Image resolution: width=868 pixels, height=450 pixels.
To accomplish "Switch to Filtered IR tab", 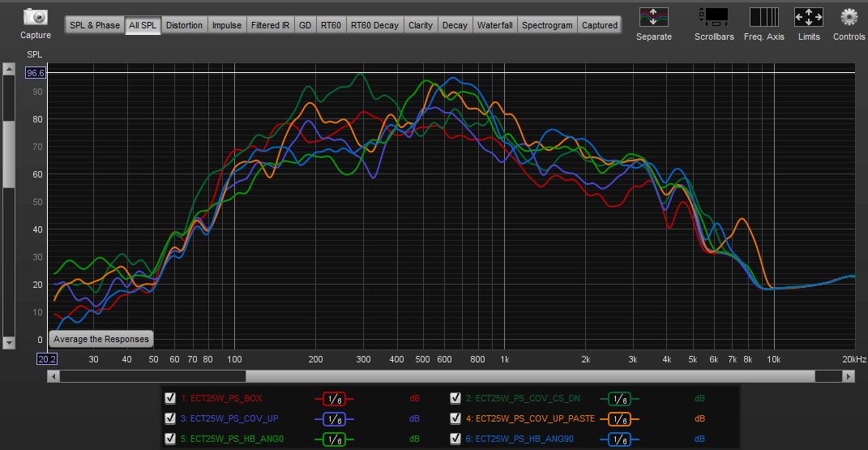I will (x=270, y=25).
